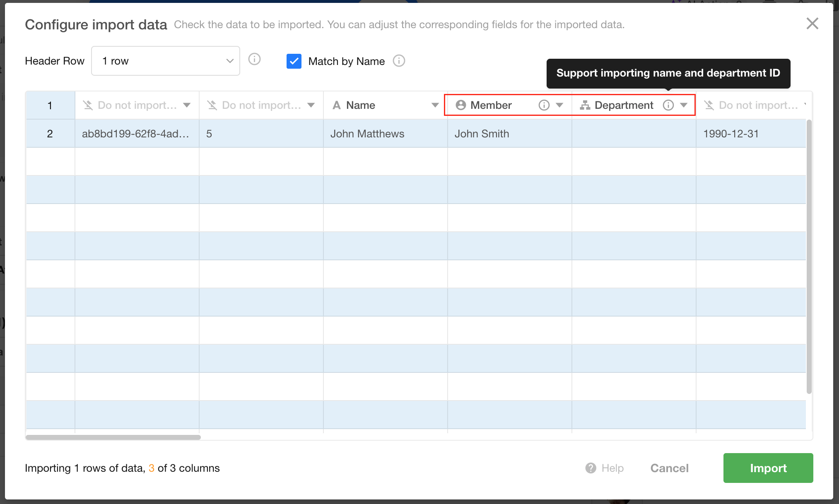Expand the Member column field dropdown arrow
The width and height of the screenshot is (839, 504).
[x=559, y=105]
